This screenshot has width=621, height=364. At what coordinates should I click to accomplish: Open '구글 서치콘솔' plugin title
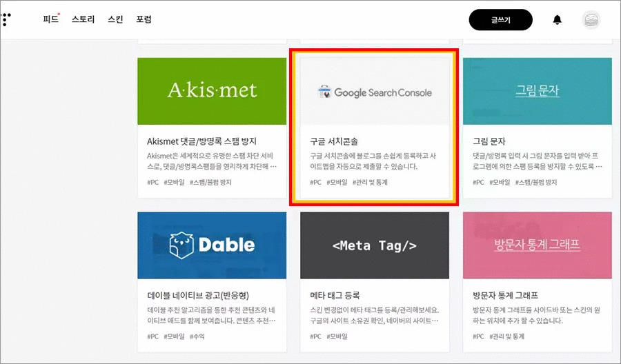334,141
